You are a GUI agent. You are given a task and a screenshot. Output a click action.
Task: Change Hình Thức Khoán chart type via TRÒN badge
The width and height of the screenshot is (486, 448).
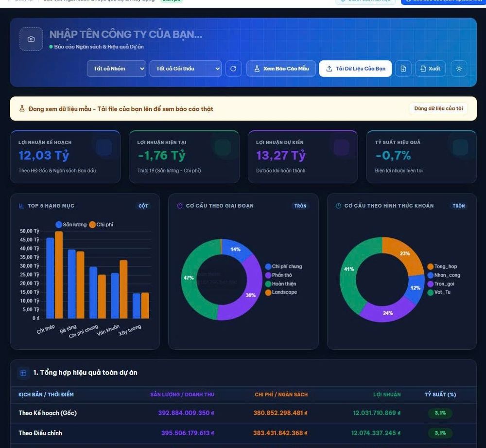click(459, 206)
